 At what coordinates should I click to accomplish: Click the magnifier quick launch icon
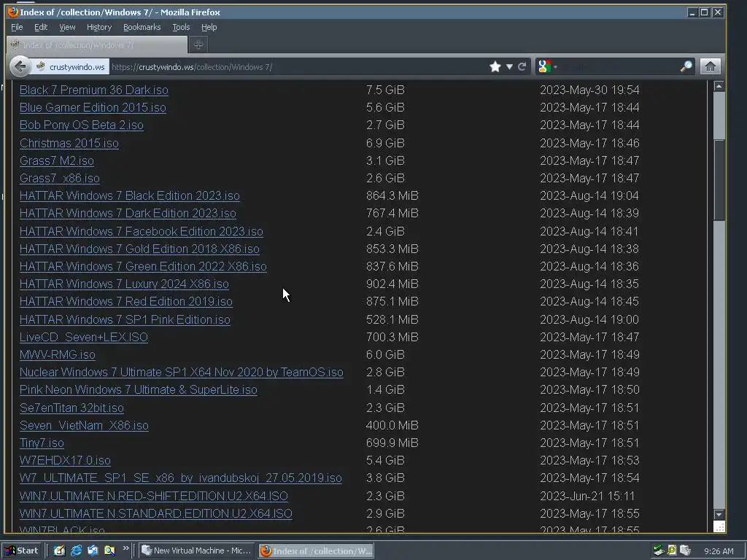click(x=109, y=551)
